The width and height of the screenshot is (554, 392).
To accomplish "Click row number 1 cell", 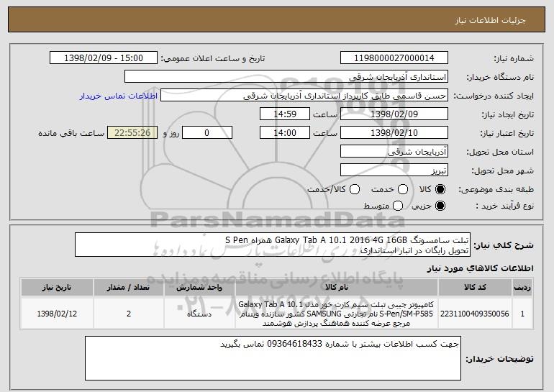I will click(522, 314).
